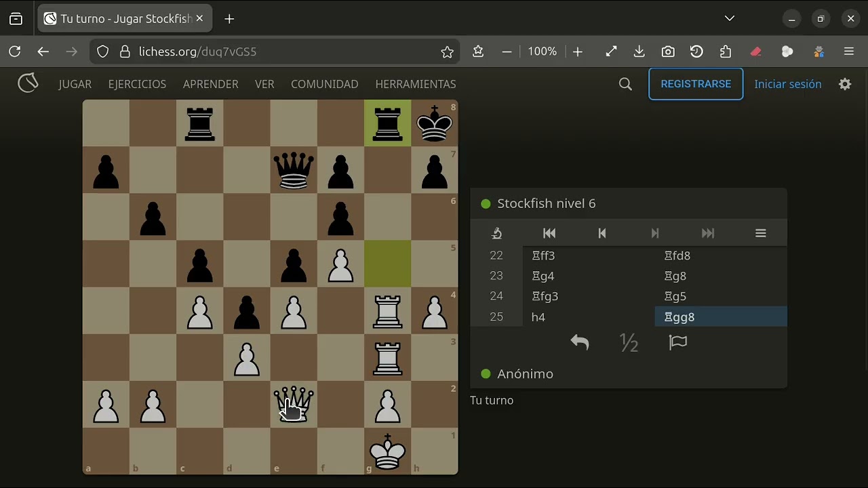
Task: Reload the page in the browser
Action: pos(15,52)
